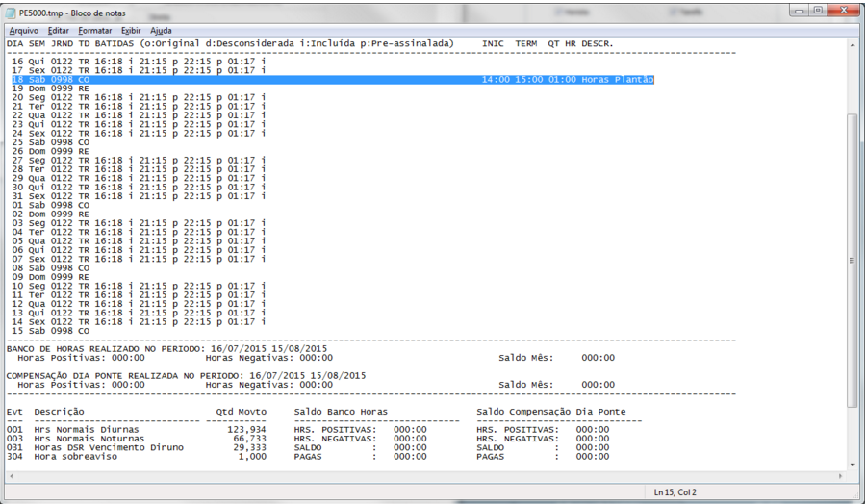This screenshot has height=504, width=866.
Task: Click 'Ln 15, Col 2' in status bar
Action: (675, 492)
